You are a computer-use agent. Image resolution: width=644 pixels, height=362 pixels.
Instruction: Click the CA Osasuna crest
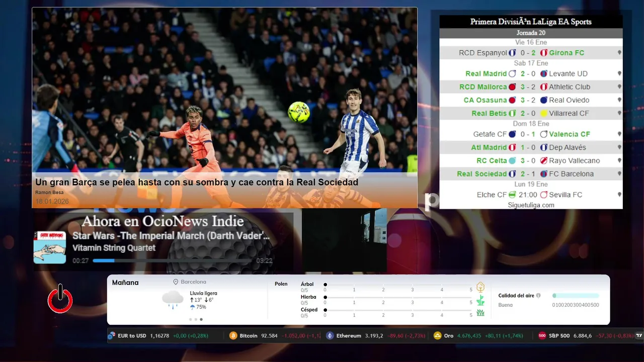[512, 100]
